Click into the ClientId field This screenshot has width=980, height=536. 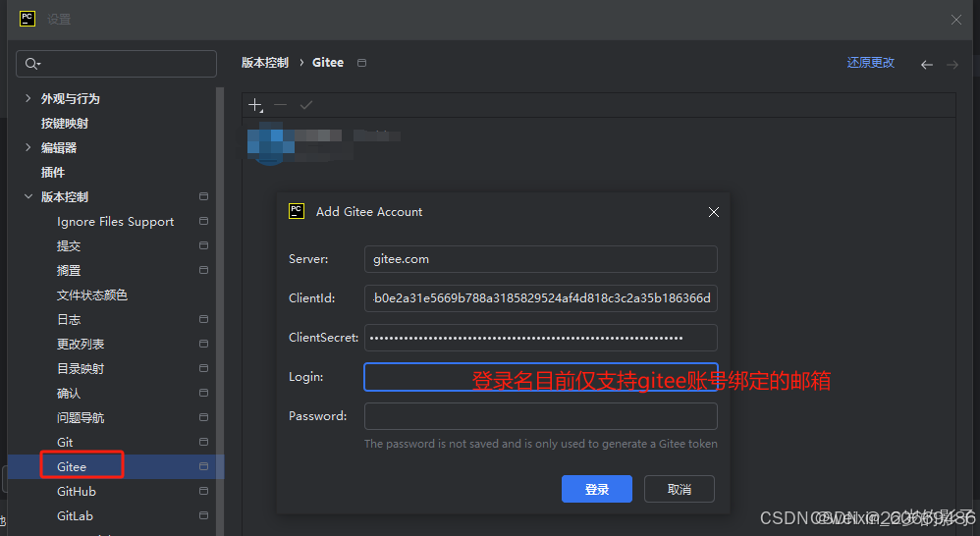(541, 298)
